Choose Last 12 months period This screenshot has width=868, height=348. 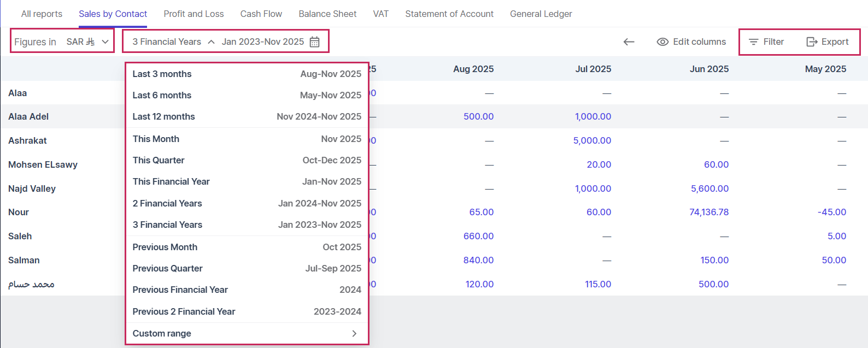247,116
